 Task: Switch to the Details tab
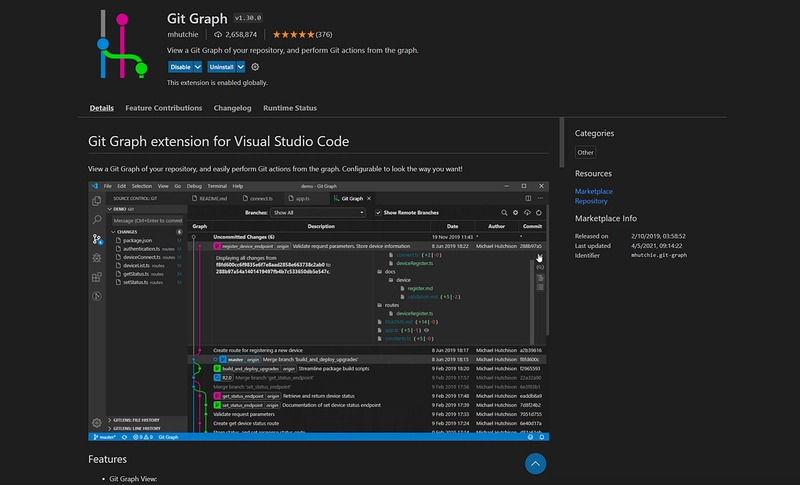coord(102,108)
